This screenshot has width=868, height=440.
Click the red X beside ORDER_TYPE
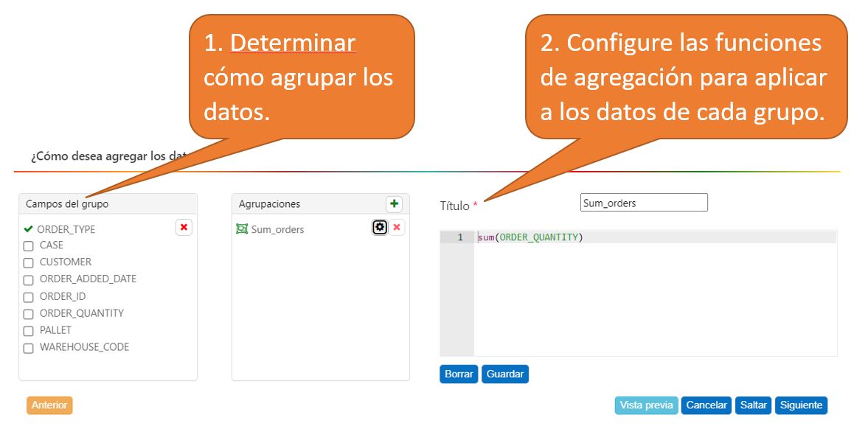[x=184, y=228]
